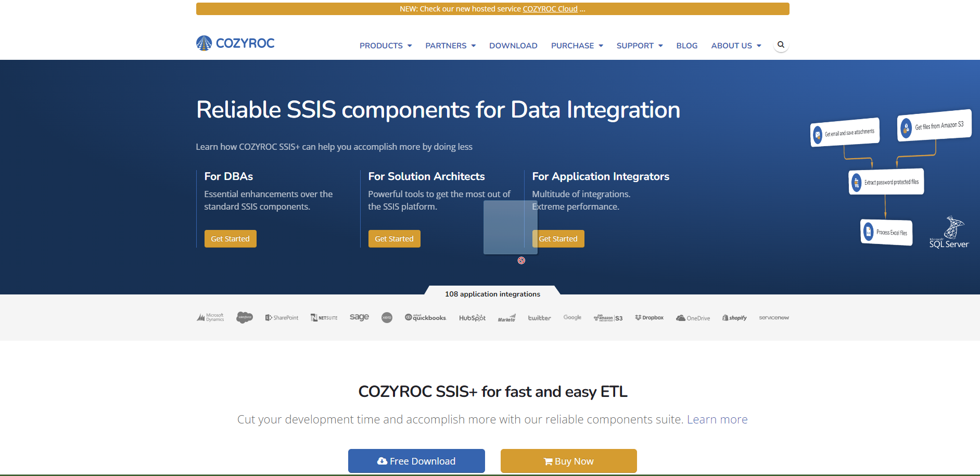Viewport: 980px width, 476px height.
Task: Click the Salesforce cloud logo
Action: coord(244,317)
